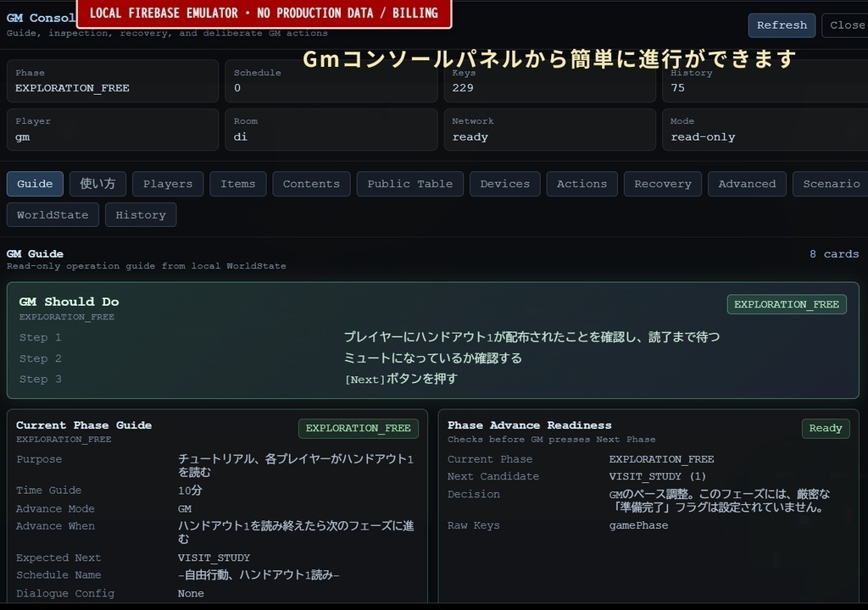The image size is (868, 610).
Task: Open the Public Table tab
Action: (409, 184)
